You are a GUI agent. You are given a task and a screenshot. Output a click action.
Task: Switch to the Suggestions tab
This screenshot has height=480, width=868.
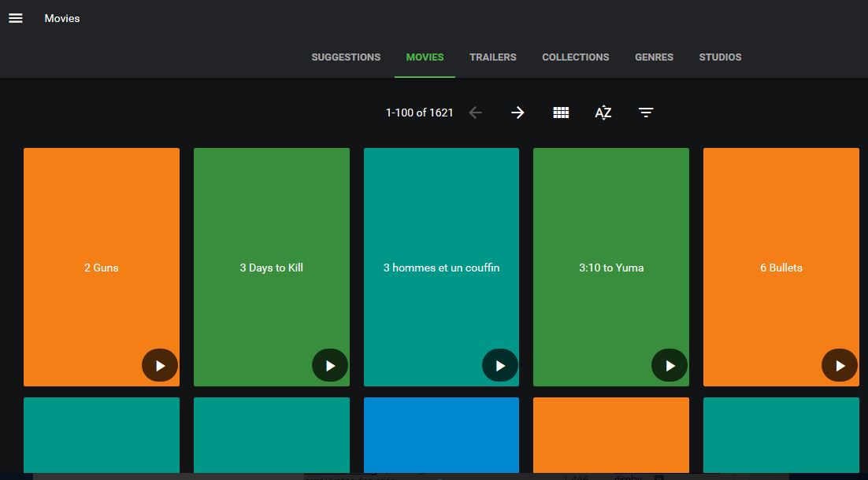click(346, 57)
